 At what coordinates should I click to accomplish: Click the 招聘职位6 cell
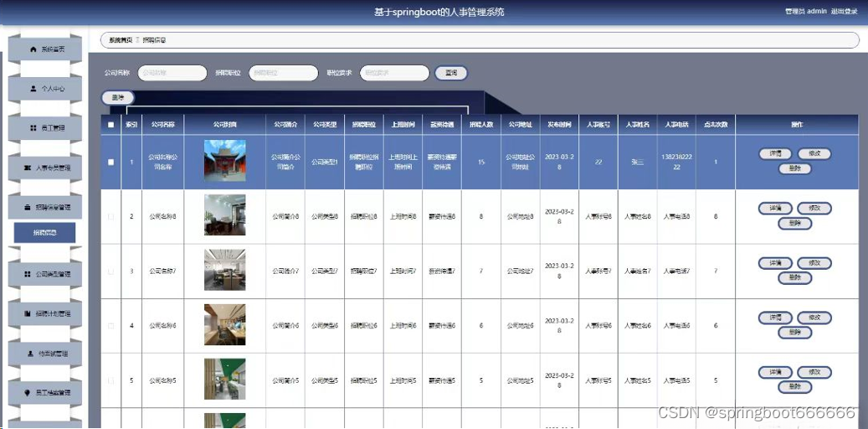364,326
